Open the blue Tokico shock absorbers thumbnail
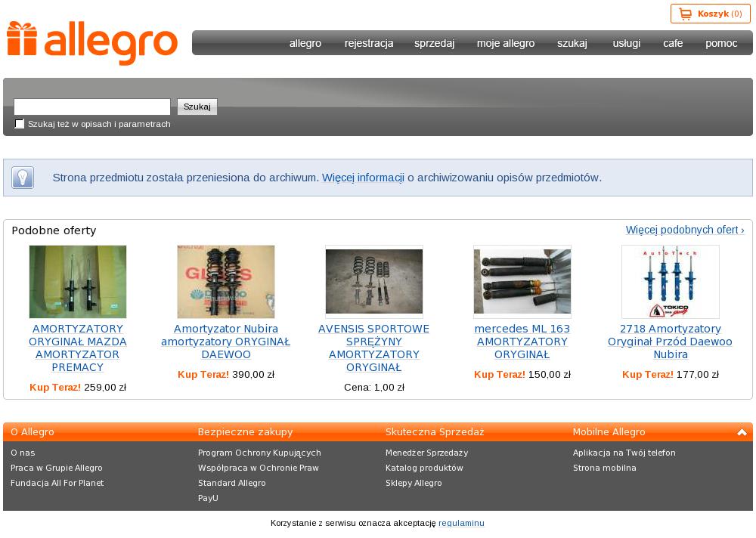This screenshot has width=756, height=538. 671,282
